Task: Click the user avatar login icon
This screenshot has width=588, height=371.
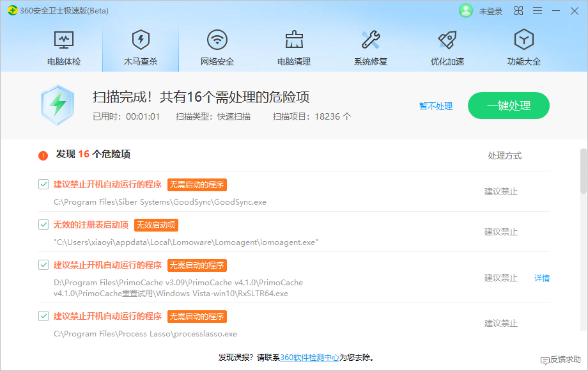Action: [x=466, y=11]
